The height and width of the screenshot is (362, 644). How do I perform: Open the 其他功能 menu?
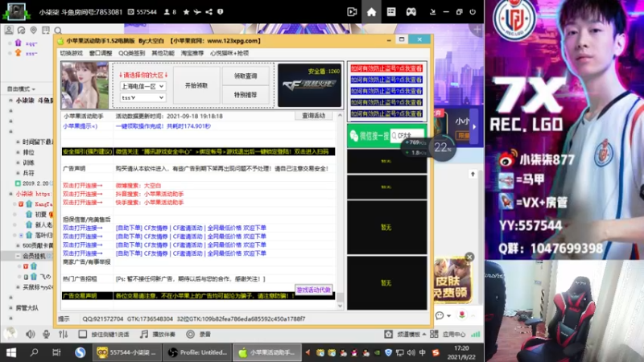[x=163, y=53]
